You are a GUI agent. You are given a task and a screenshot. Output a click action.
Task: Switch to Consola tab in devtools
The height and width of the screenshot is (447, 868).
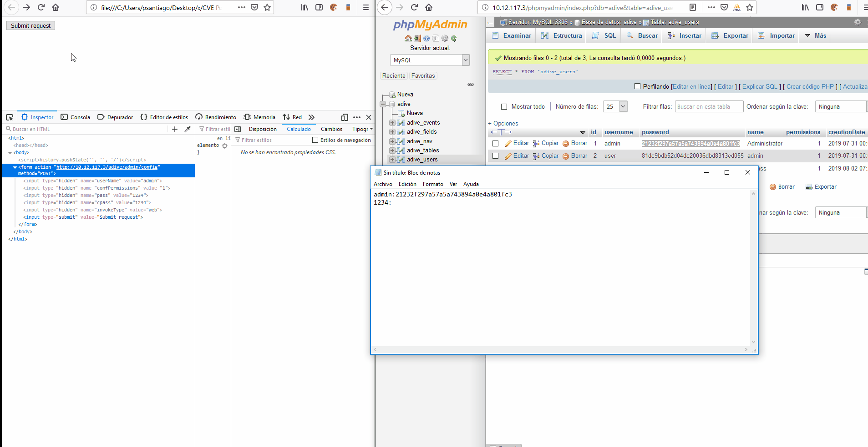point(76,117)
